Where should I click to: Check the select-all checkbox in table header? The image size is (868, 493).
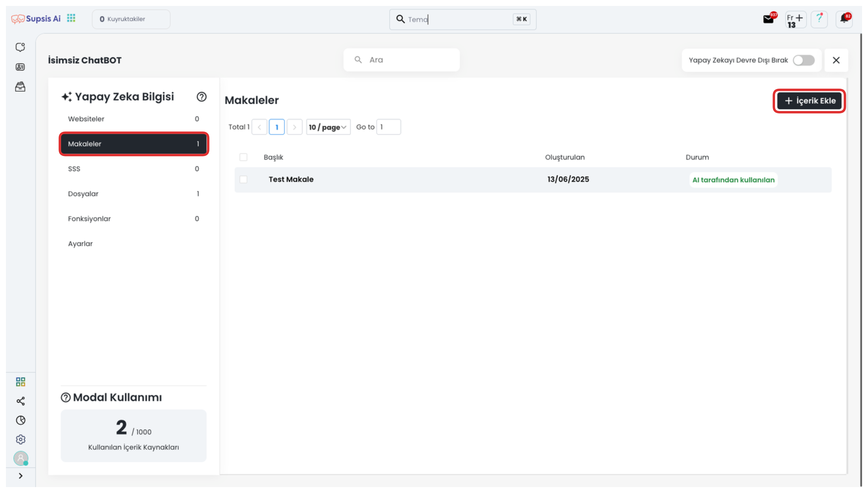pos(243,157)
